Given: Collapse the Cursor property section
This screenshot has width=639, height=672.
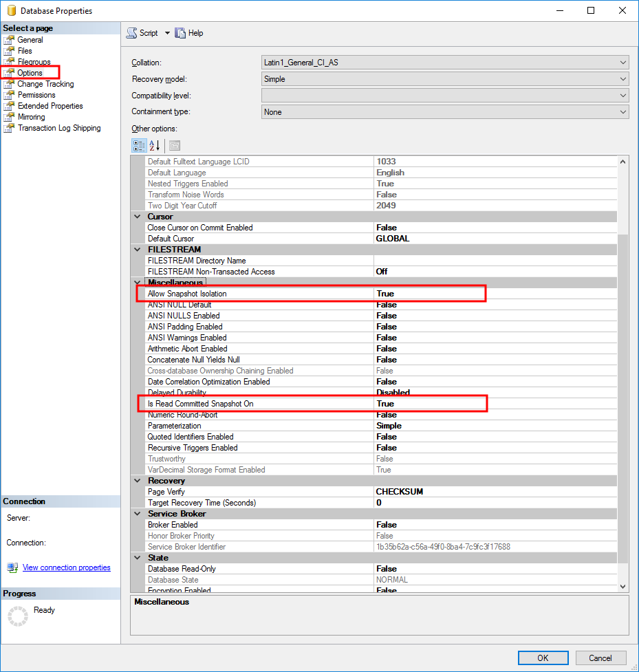Looking at the screenshot, I should (137, 217).
